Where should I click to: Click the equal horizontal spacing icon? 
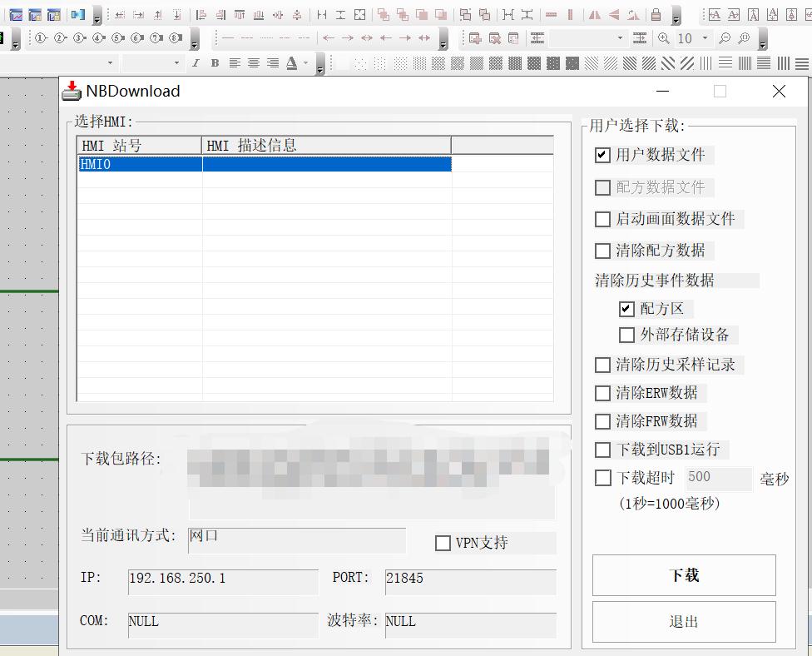click(x=508, y=15)
